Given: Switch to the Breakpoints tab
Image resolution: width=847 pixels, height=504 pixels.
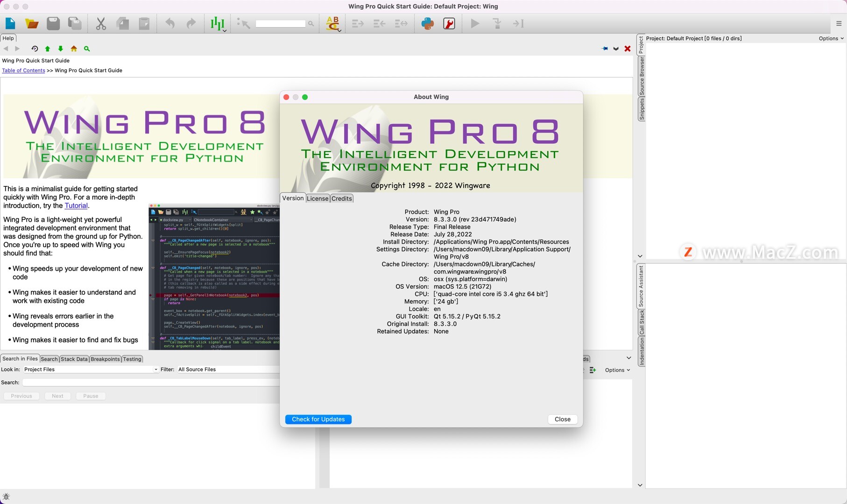Looking at the screenshot, I should (x=105, y=359).
